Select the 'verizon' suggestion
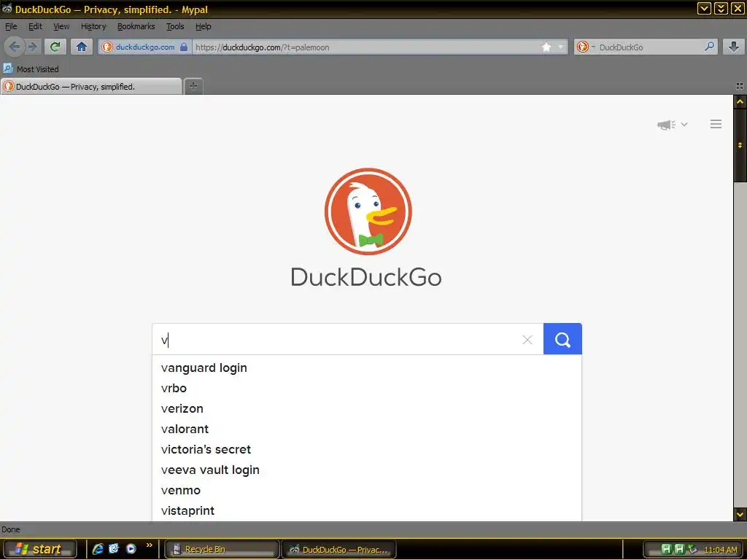 (367, 408)
